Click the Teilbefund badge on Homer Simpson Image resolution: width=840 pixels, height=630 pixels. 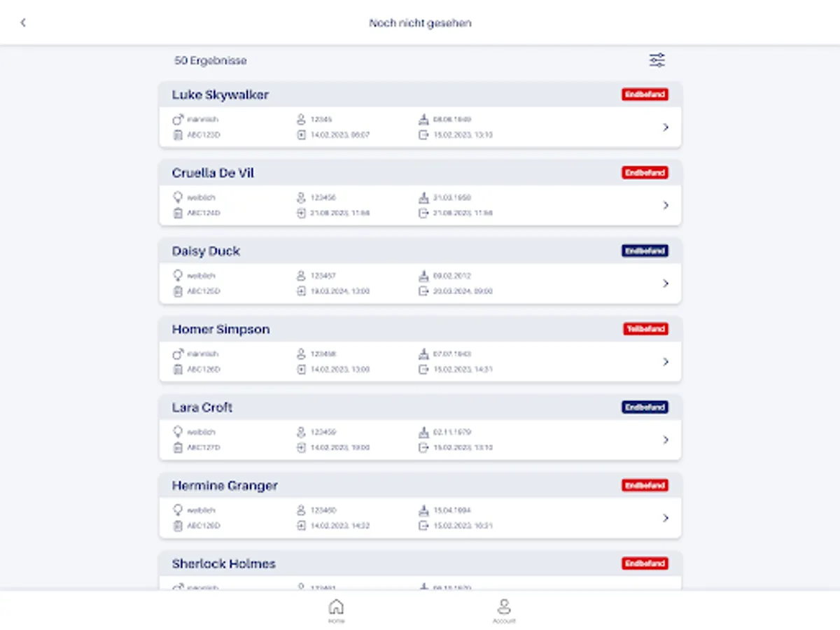[x=645, y=328]
